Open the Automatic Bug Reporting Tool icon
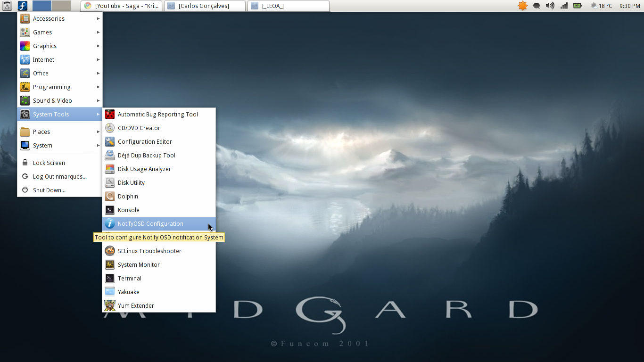The width and height of the screenshot is (644, 362). [x=110, y=115]
